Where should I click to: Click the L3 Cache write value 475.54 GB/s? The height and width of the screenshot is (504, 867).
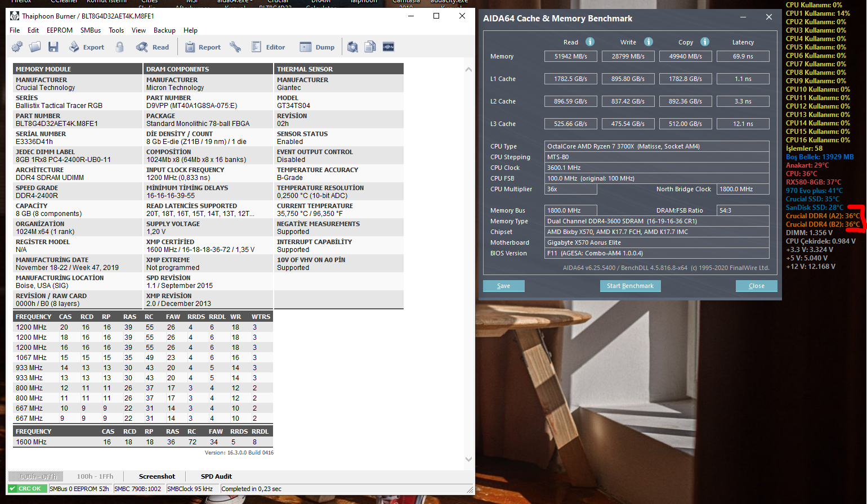(628, 124)
